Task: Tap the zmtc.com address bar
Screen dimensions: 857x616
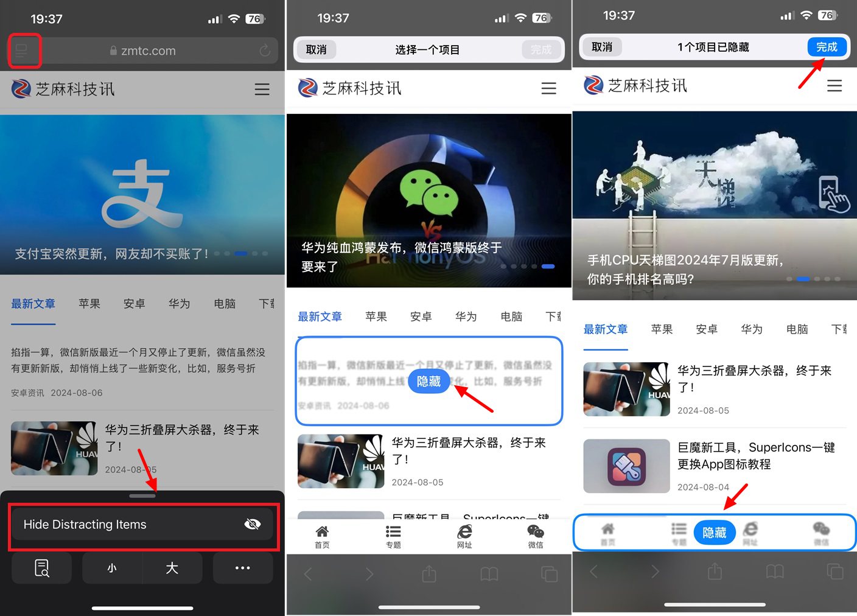Action: tap(142, 51)
